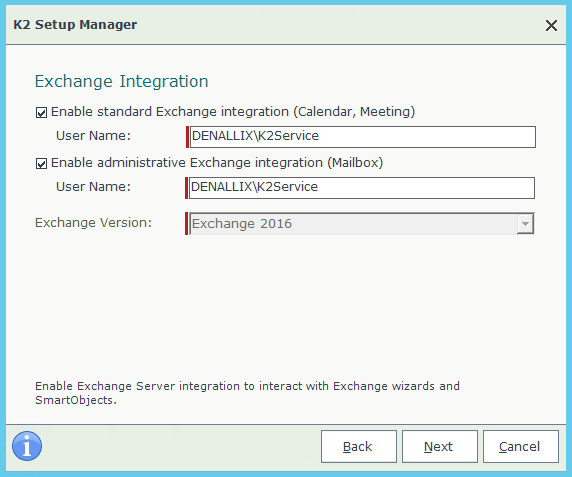Focus the administrative integration User Name field
This screenshot has height=477, width=572.
[x=362, y=188]
